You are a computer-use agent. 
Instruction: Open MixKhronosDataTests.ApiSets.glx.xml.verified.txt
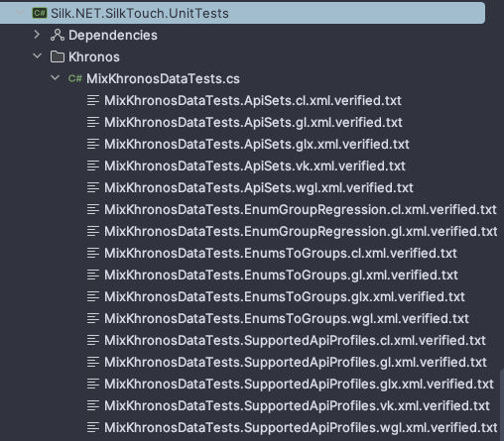tap(257, 144)
